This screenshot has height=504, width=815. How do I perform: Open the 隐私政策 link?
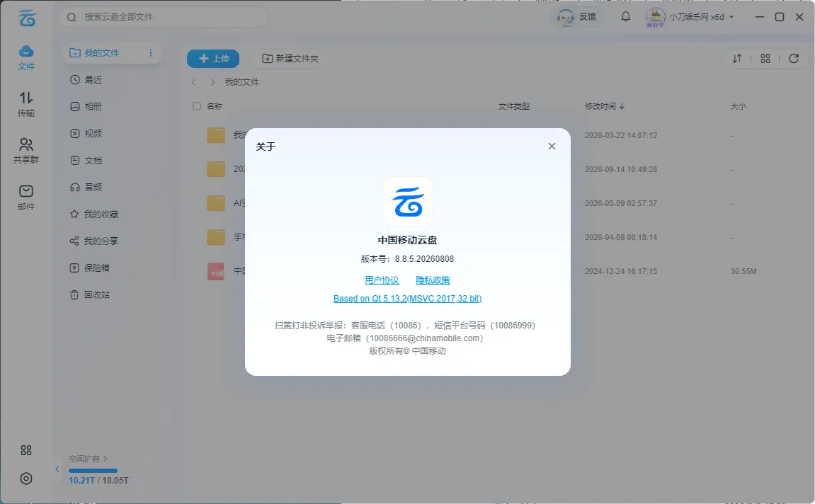click(x=433, y=280)
